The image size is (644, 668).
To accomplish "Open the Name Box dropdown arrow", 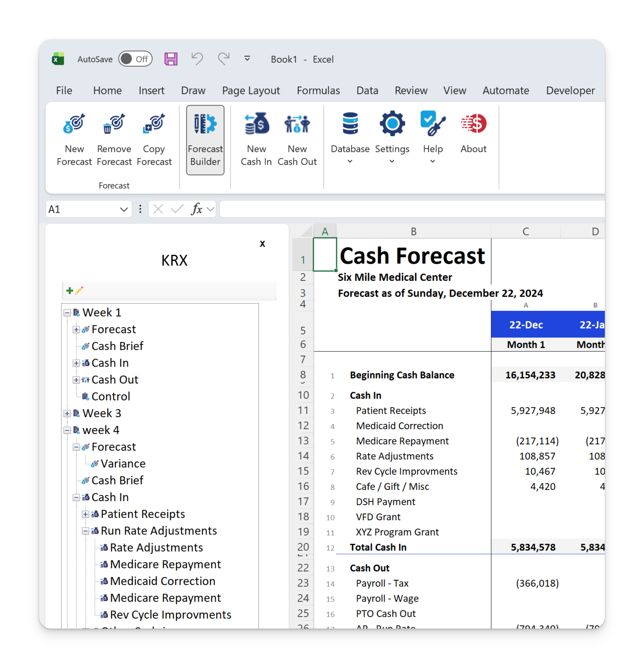I will [124, 209].
